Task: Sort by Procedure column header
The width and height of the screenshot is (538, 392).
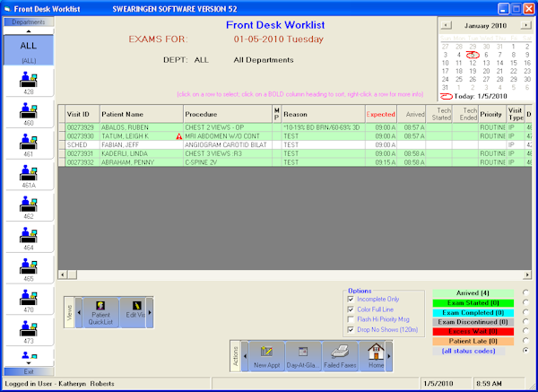Action: coord(228,114)
